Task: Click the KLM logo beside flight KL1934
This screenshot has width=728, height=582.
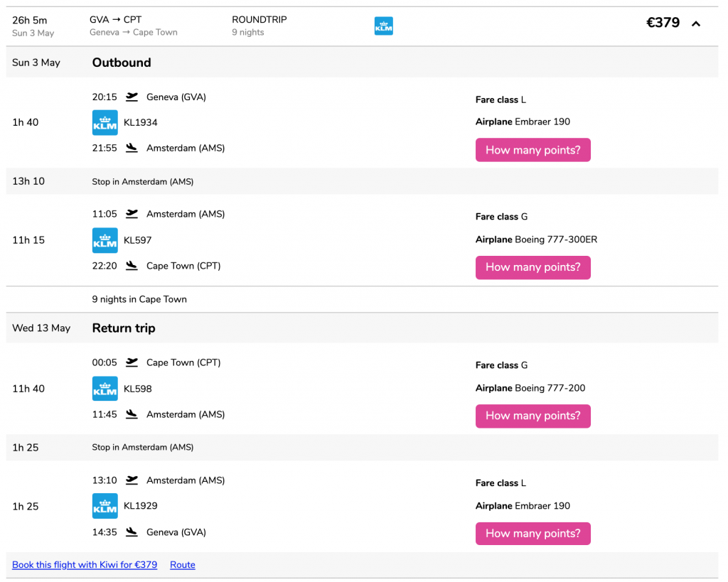Action: coord(105,122)
